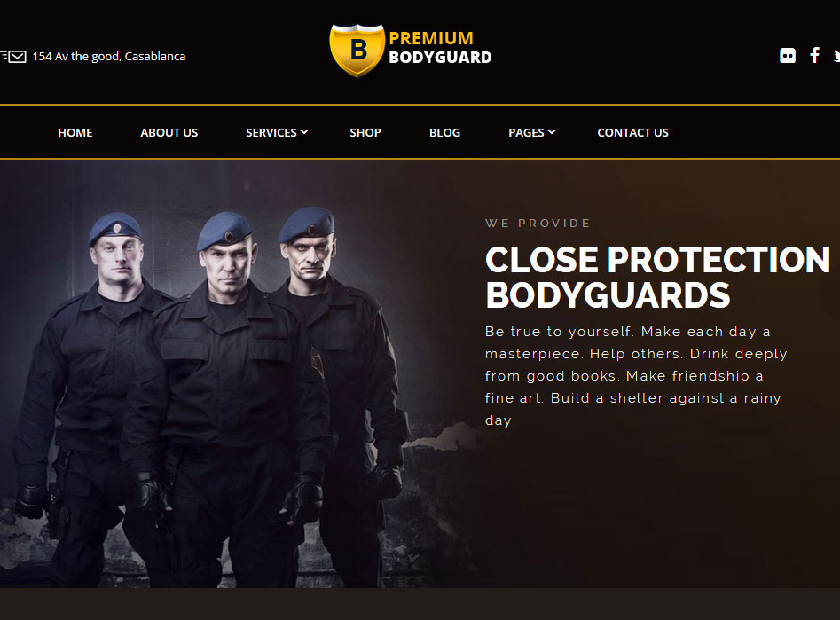Click the Twitter bird icon
The image size is (840, 620).
coord(836,56)
